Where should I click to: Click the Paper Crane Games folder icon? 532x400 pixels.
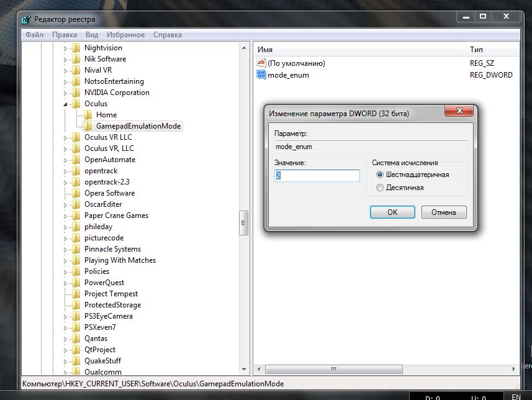pyautogui.click(x=77, y=216)
